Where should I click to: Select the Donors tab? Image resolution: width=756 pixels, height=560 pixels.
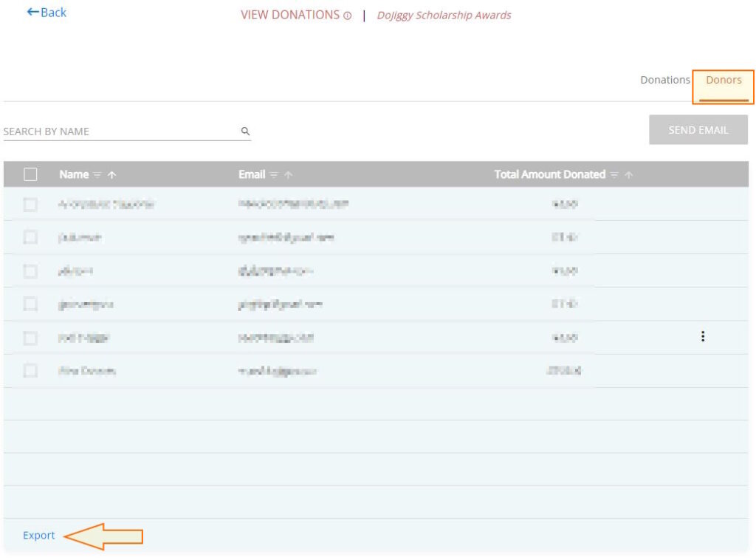722,80
